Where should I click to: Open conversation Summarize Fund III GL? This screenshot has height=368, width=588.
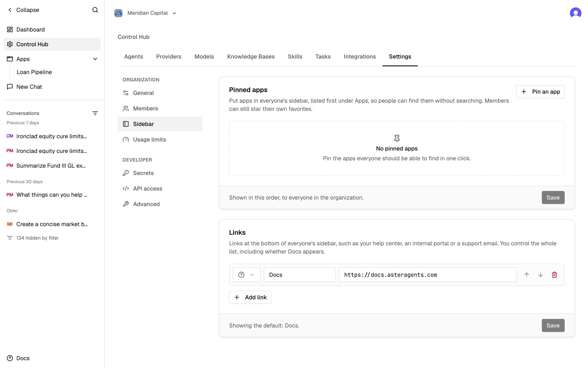pyautogui.click(x=52, y=165)
